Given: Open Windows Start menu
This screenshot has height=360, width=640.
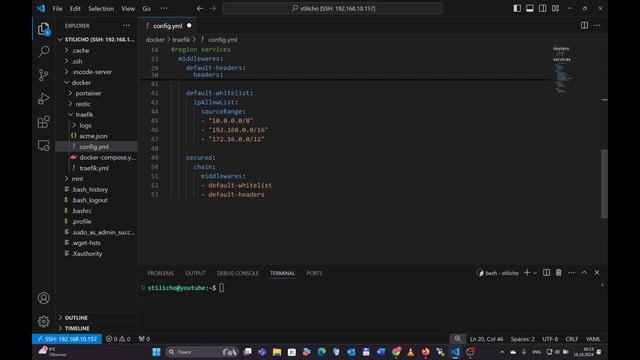Looking at the screenshot, I should 156,352.
